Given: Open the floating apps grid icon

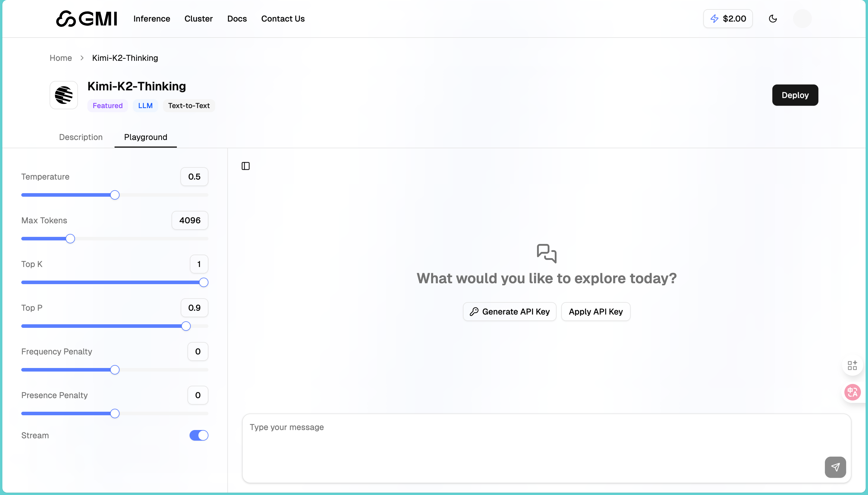Looking at the screenshot, I should coord(852,365).
